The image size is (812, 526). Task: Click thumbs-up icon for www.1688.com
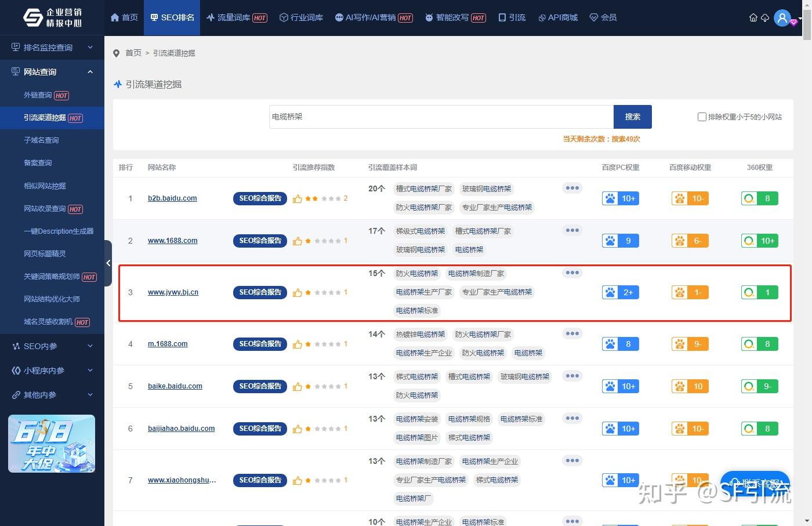[298, 241]
